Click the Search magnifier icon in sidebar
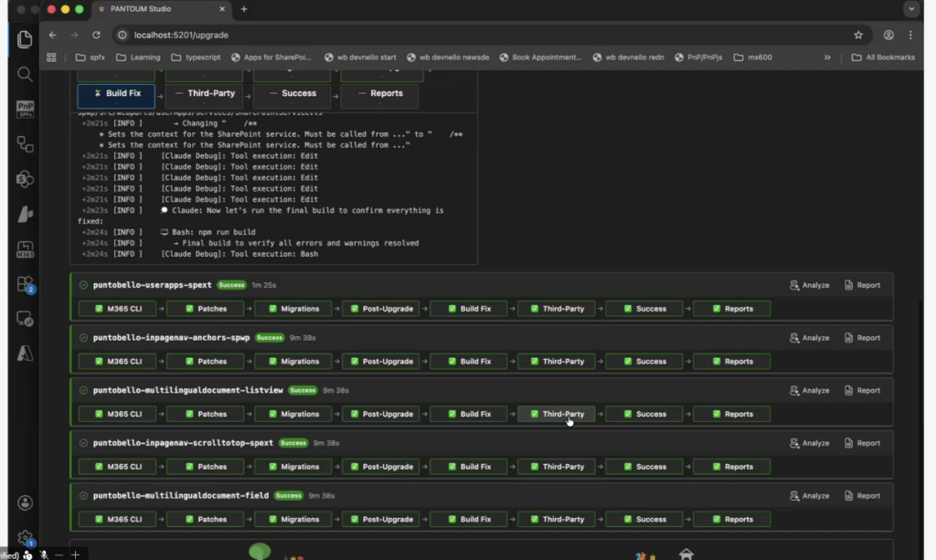This screenshot has height=560, width=936. point(25,74)
